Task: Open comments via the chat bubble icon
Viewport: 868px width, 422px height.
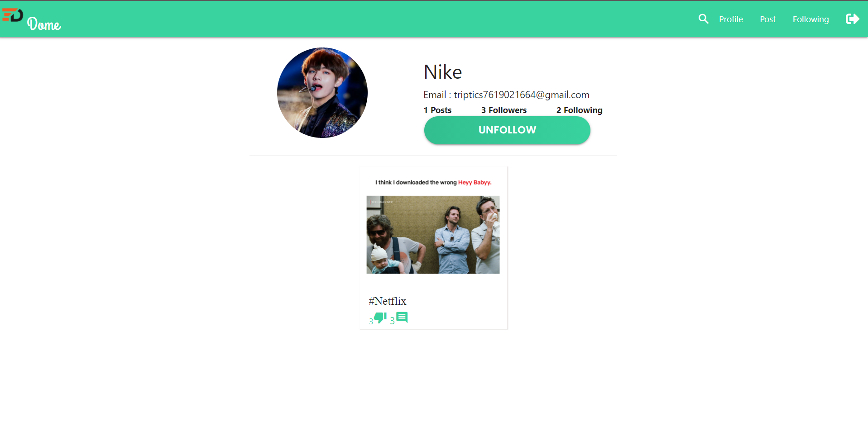Action: pyautogui.click(x=402, y=318)
